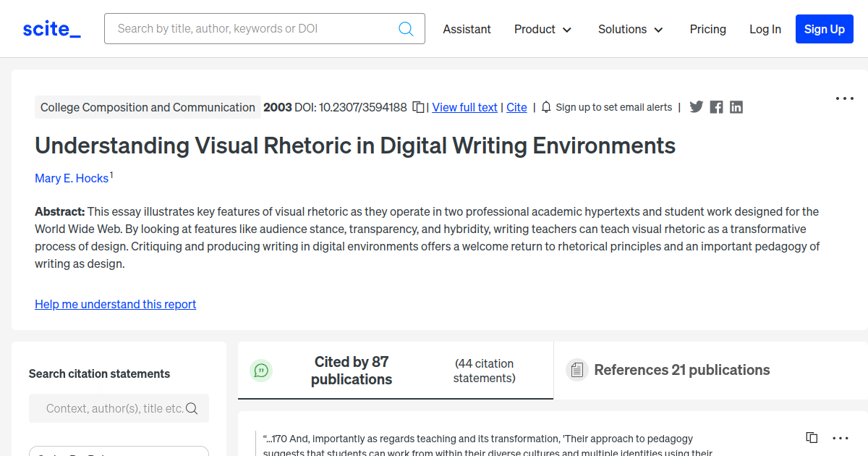The height and width of the screenshot is (456, 868).
Task: Click the Sign Up button
Action: tap(825, 29)
